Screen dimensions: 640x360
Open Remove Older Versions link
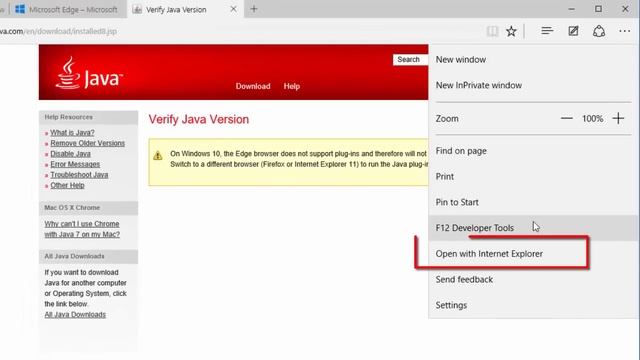point(88,143)
